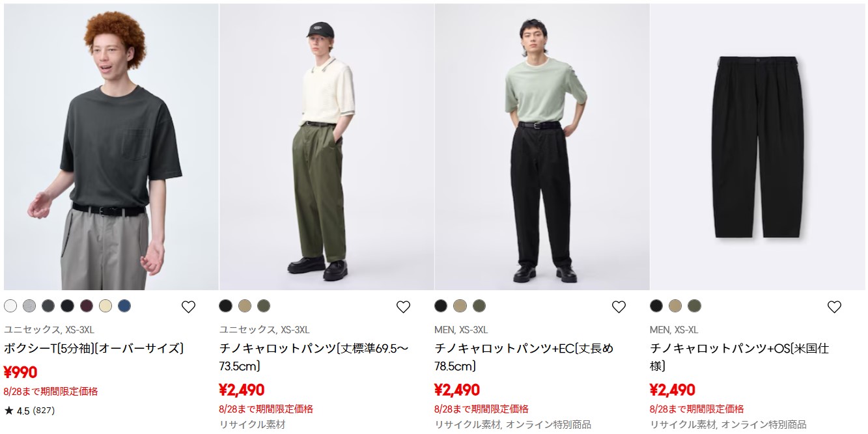Open the flat black pants product image
Viewport: 868px width, 434px height.
click(x=757, y=146)
